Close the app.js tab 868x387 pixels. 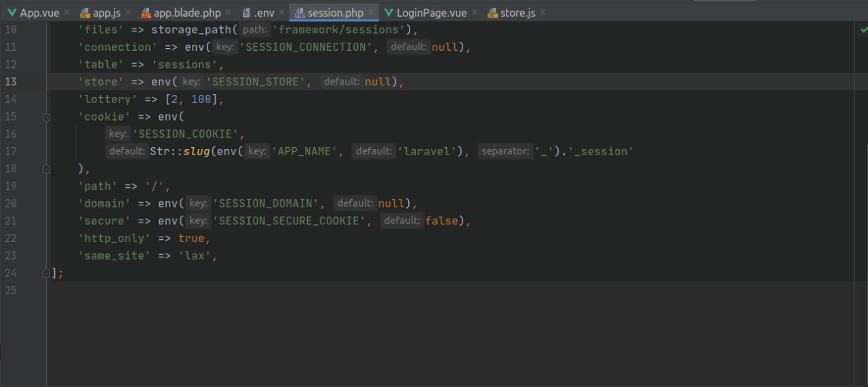point(128,13)
